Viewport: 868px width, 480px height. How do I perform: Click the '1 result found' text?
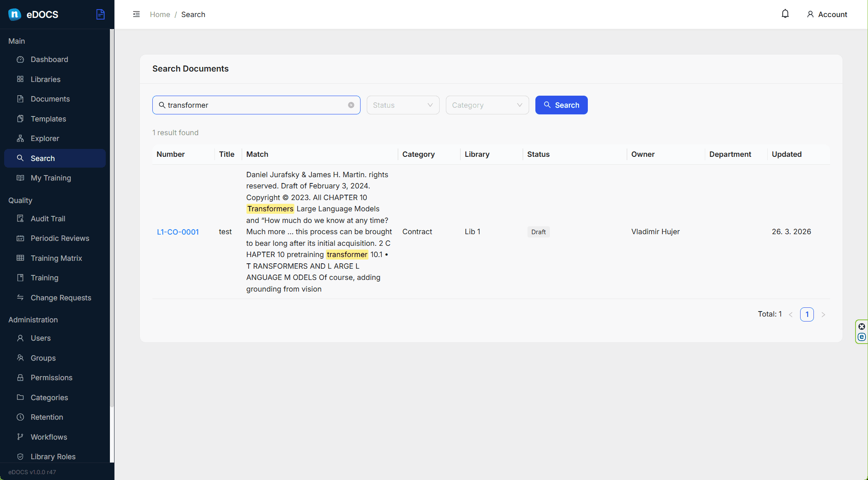pyautogui.click(x=175, y=133)
